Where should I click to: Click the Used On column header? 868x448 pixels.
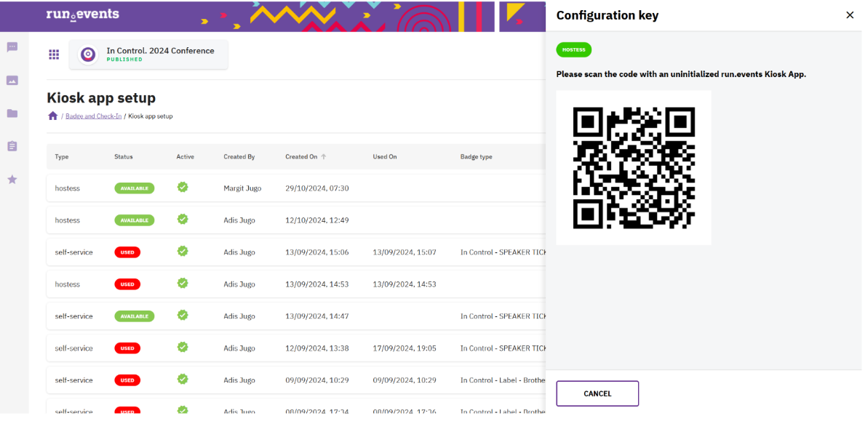tap(385, 157)
